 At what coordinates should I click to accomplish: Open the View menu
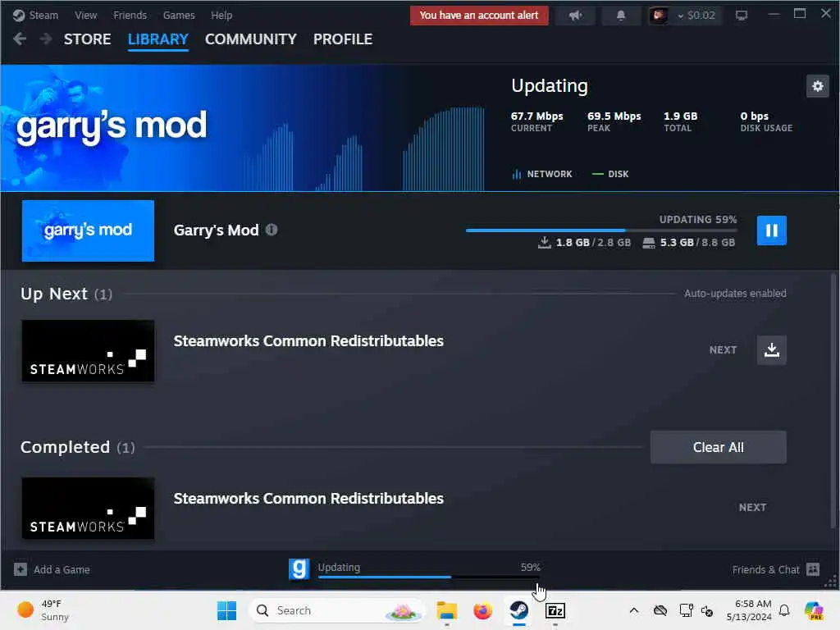point(85,15)
